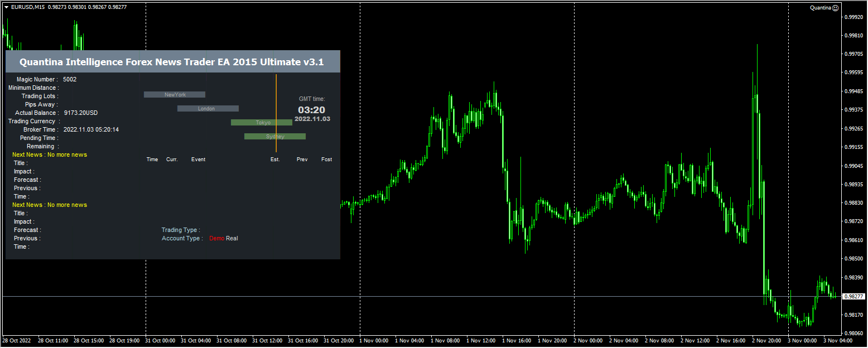868x348 pixels.
Task: Select the London session bar
Action: click(x=208, y=109)
